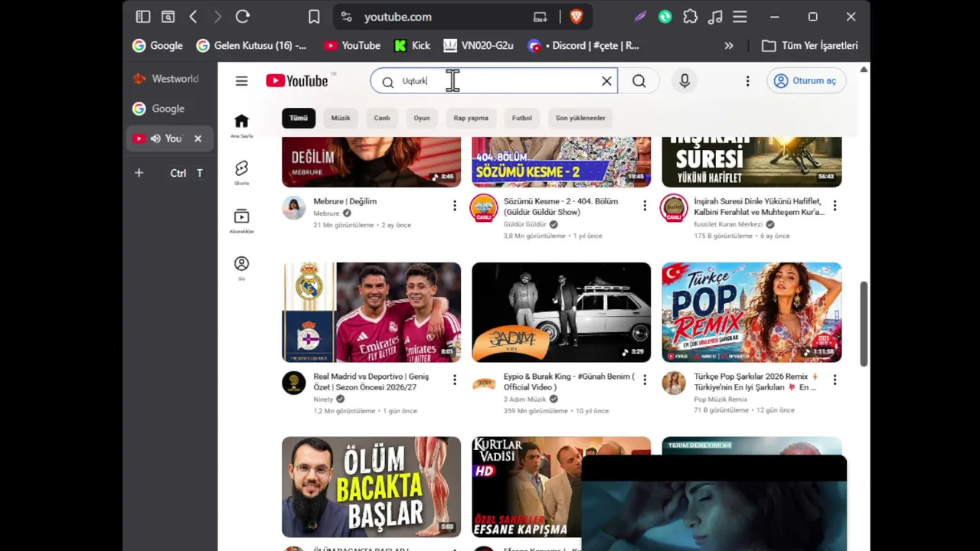This screenshot has height=551, width=980.
Task: Bookmark this page with the bookmark icon
Action: (314, 17)
